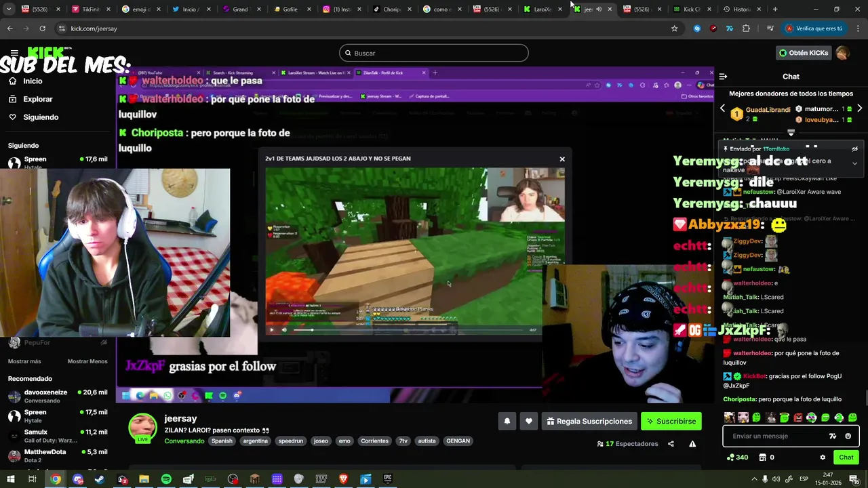Viewport: 868px width, 488px height.
Task: Open the Kick hamburger menu
Action: (x=14, y=53)
